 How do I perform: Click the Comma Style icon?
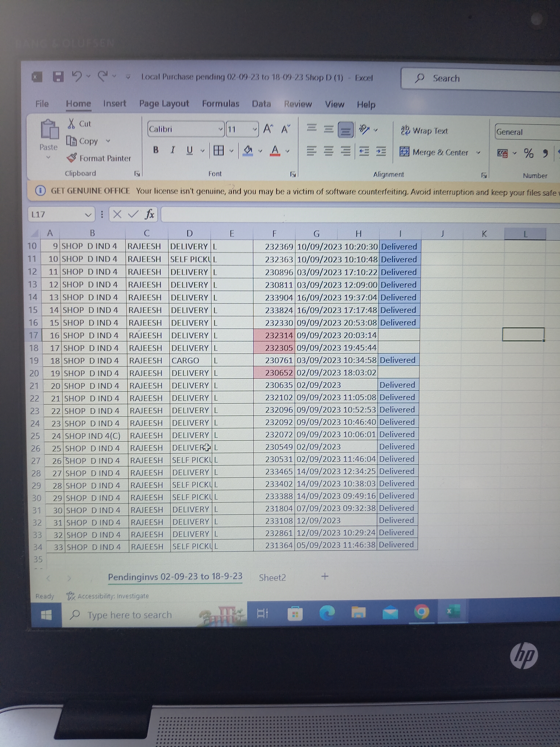click(545, 154)
